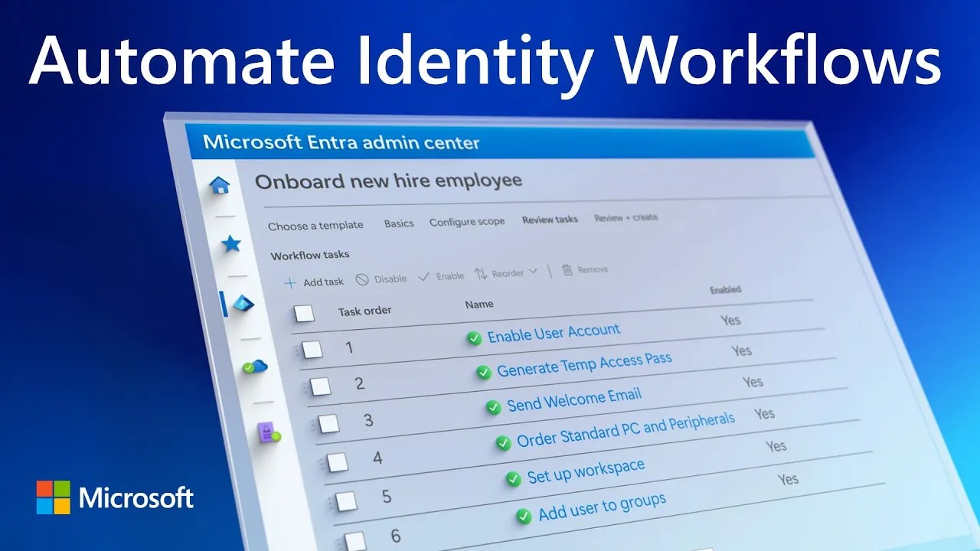Click the green status icon beside Generate Temp Access Pass

click(485, 373)
